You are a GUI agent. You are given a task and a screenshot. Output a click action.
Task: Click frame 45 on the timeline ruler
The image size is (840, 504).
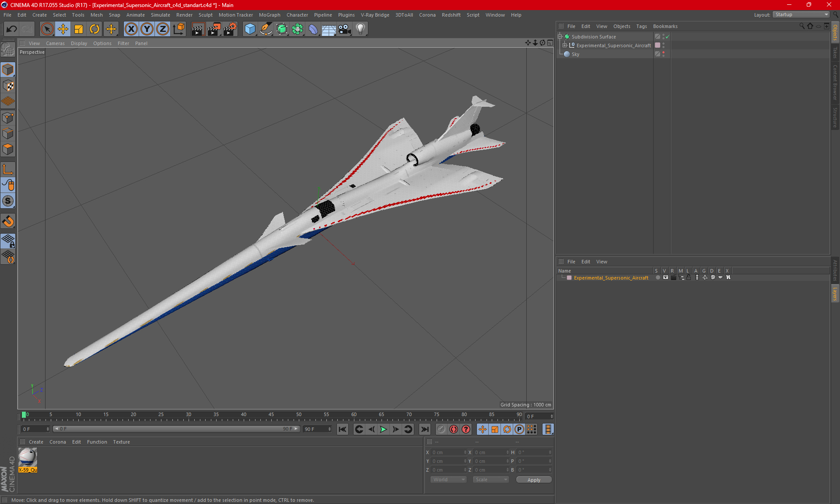click(271, 415)
